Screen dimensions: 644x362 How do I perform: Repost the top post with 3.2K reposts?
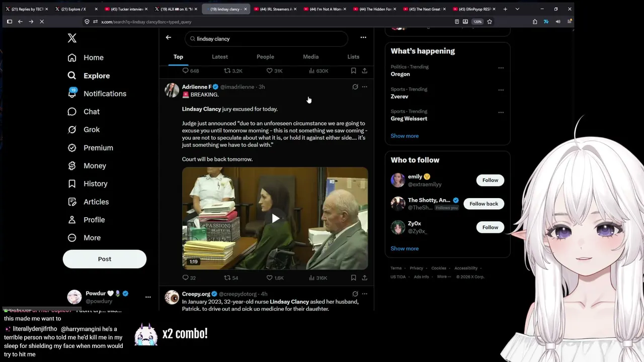(x=233, y=71)
